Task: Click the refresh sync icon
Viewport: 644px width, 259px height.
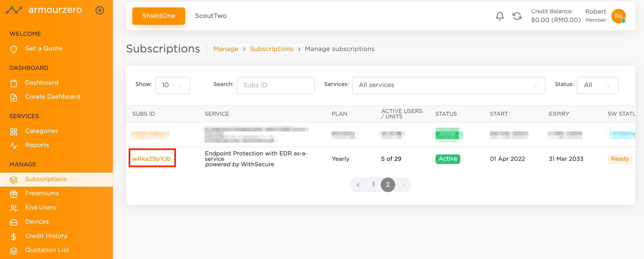Action: [x=517, y=16]
